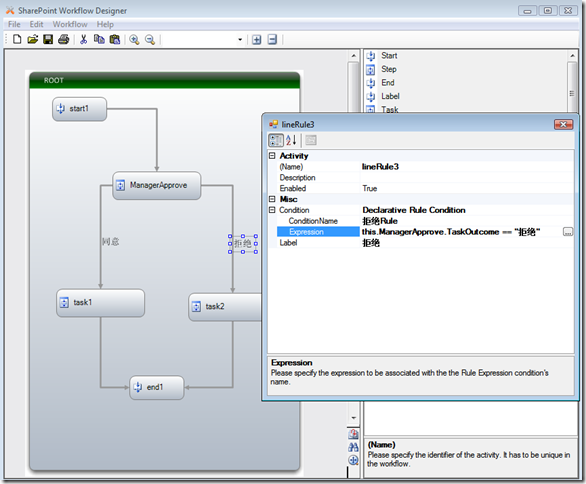Close the lineRule3 dialog
This screenshot has height=484, width=586.
coord(564,124)
